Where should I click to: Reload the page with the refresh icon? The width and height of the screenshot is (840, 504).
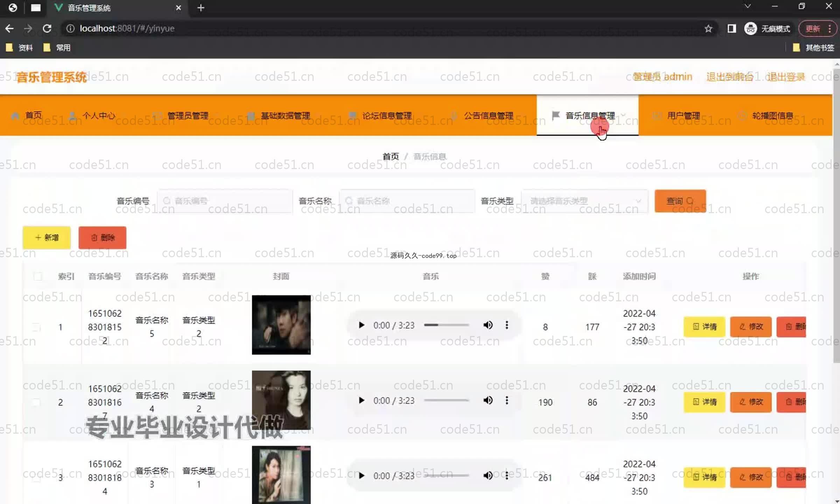tap(47, 28)
